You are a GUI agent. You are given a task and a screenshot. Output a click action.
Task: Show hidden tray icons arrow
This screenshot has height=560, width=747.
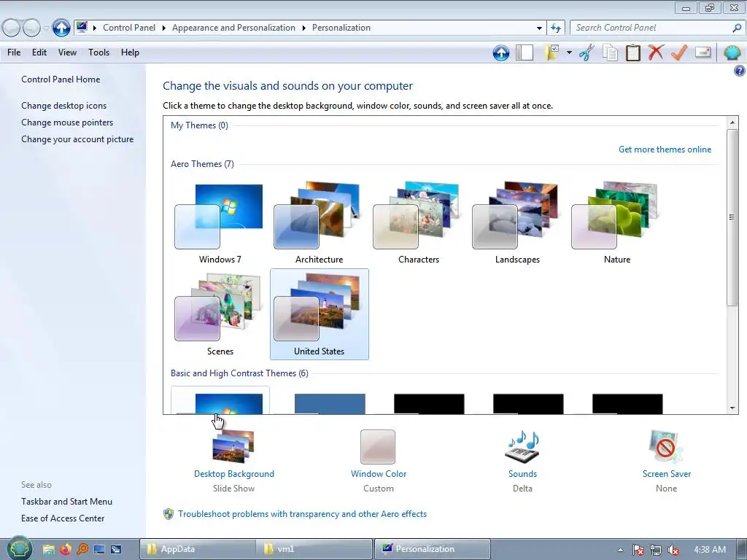(x=620, y=550)
